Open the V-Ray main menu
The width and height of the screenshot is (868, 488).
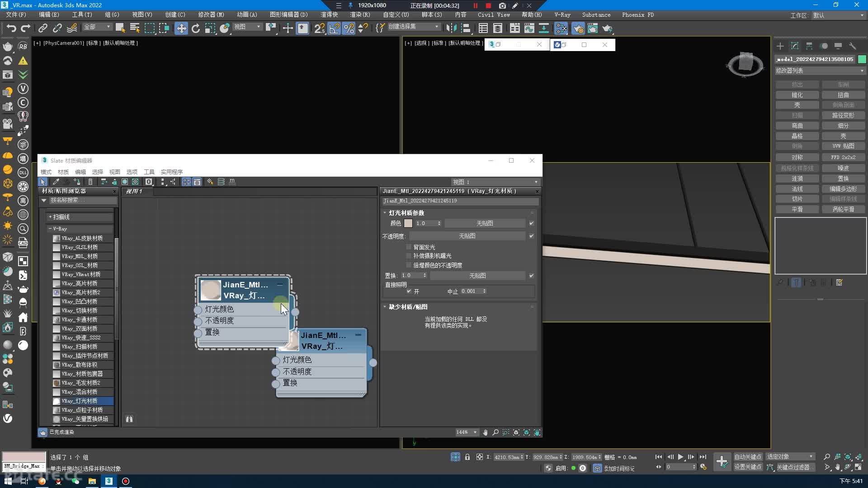coord(562,15)
